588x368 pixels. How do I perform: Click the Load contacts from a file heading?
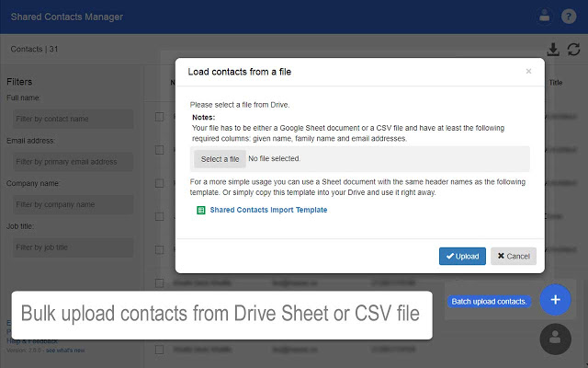coord(240,72)
